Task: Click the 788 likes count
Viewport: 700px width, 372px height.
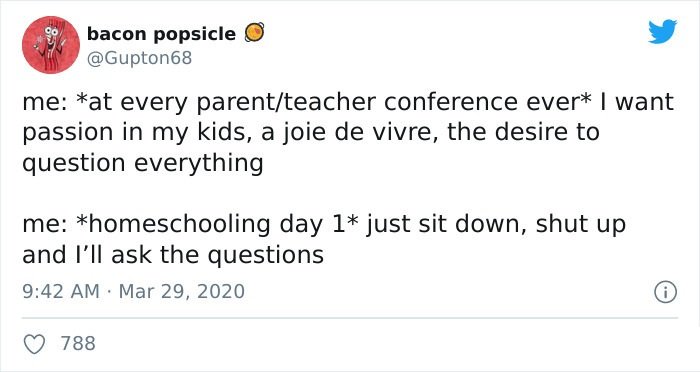Action: click(x=78, y=343)
